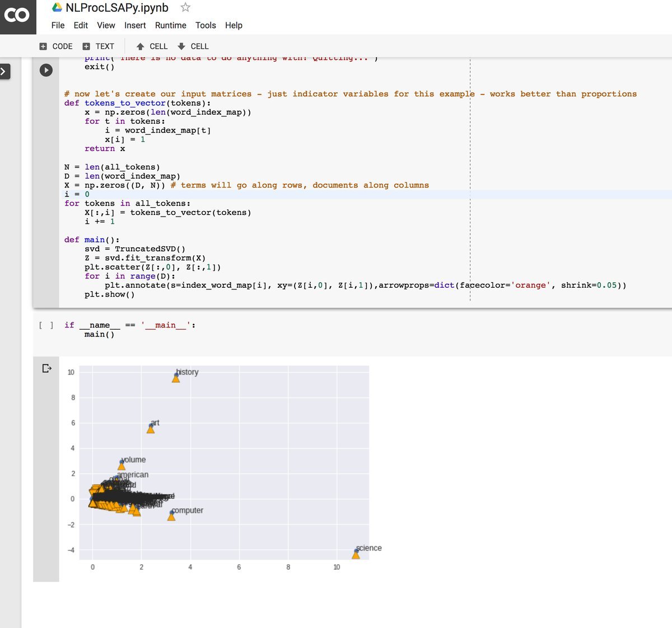Click the 'def main():' code line
The image size is (672, 628).
tap(92, 240)
